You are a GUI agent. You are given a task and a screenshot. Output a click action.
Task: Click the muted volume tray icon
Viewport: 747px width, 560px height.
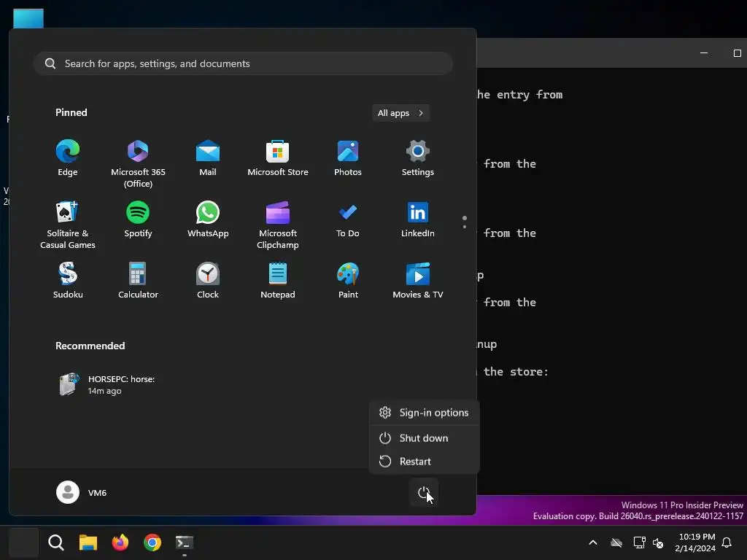click(658, 542)
